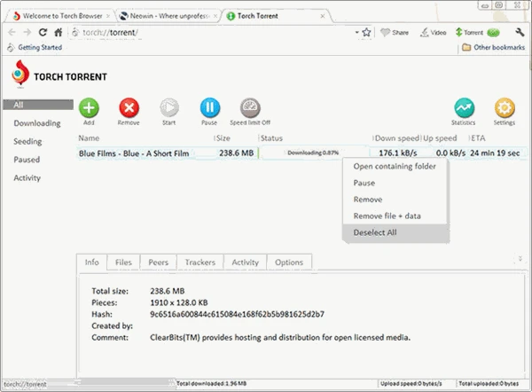Open the address bar dropdown arrow
Image resolution: width=532 pixels, height=392 pixels.
[357, 32]
